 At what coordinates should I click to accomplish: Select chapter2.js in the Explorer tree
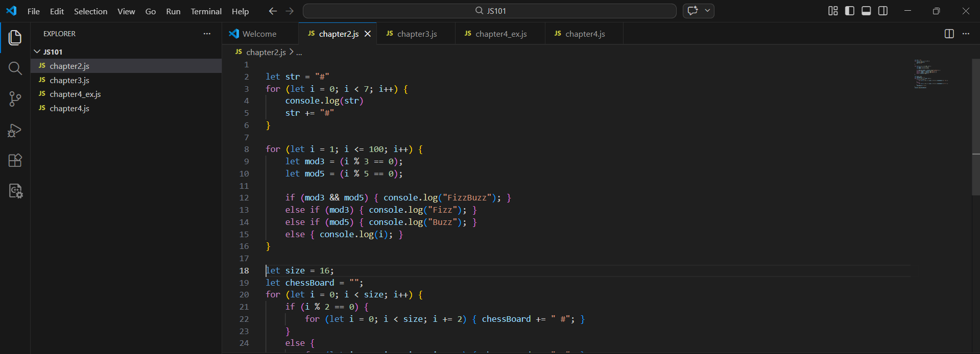coord(126,66)
